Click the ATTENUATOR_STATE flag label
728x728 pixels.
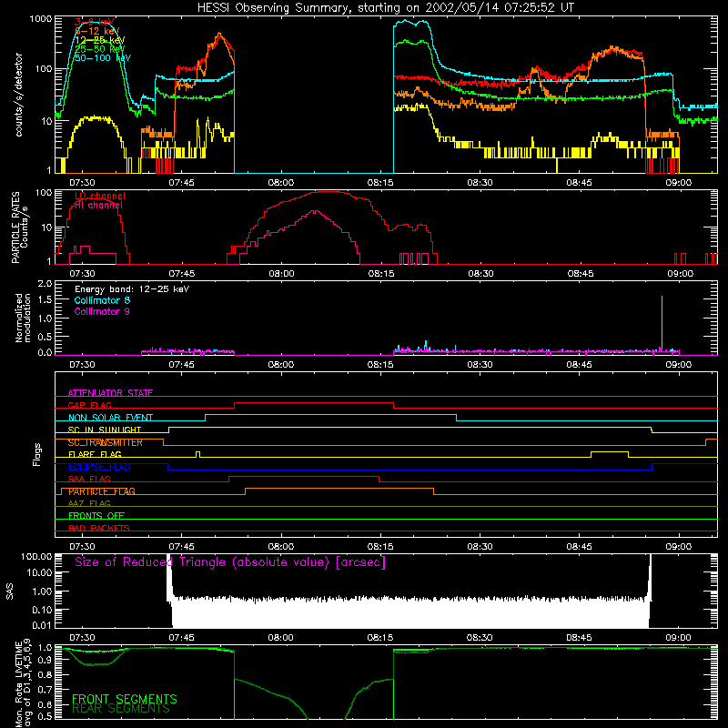110,393
